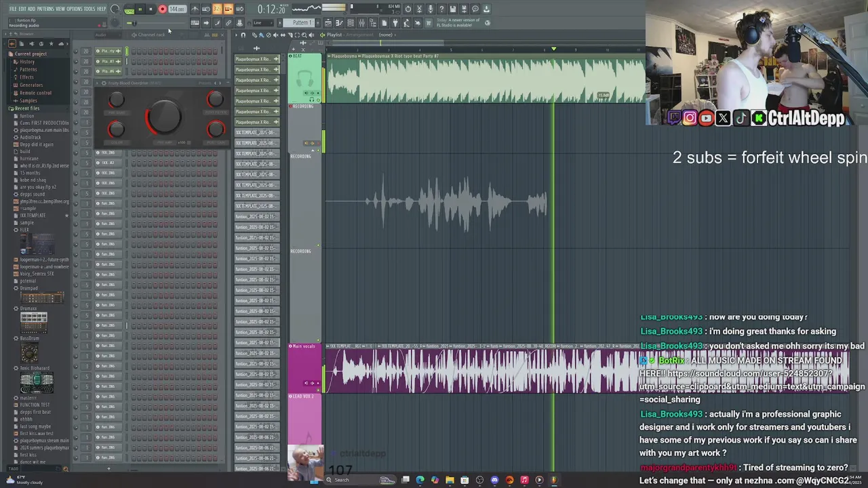Expand Current project in browser
Image resolution: width=868 pixels, height=488 pixels.
[31, 54]
